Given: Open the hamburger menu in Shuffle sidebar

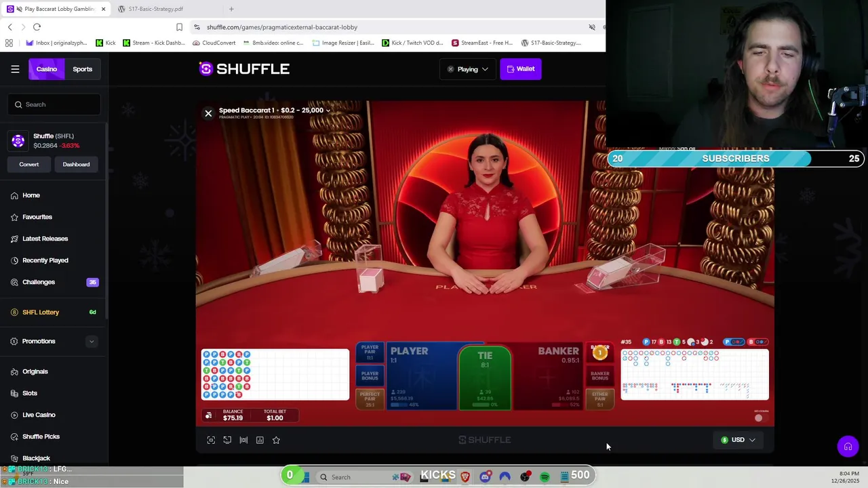Looking at the screenshot, I should click(x=15, y=69).
